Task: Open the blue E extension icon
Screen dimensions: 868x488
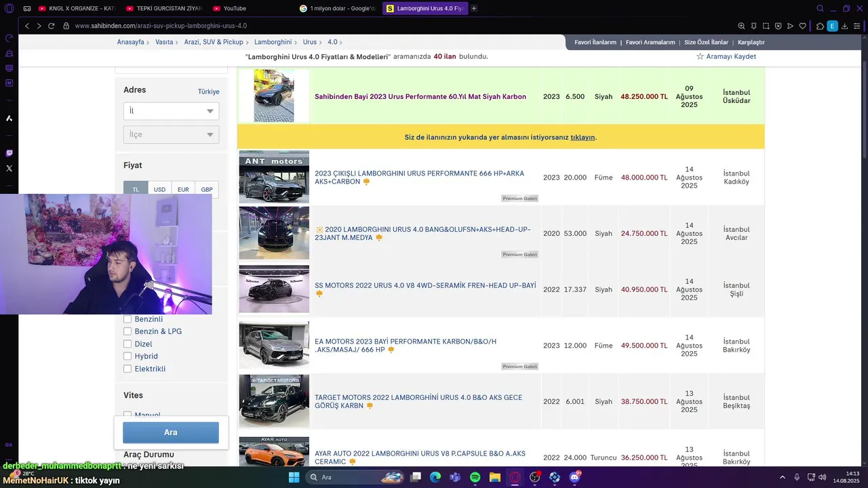Action: click(x=832, y=26)
